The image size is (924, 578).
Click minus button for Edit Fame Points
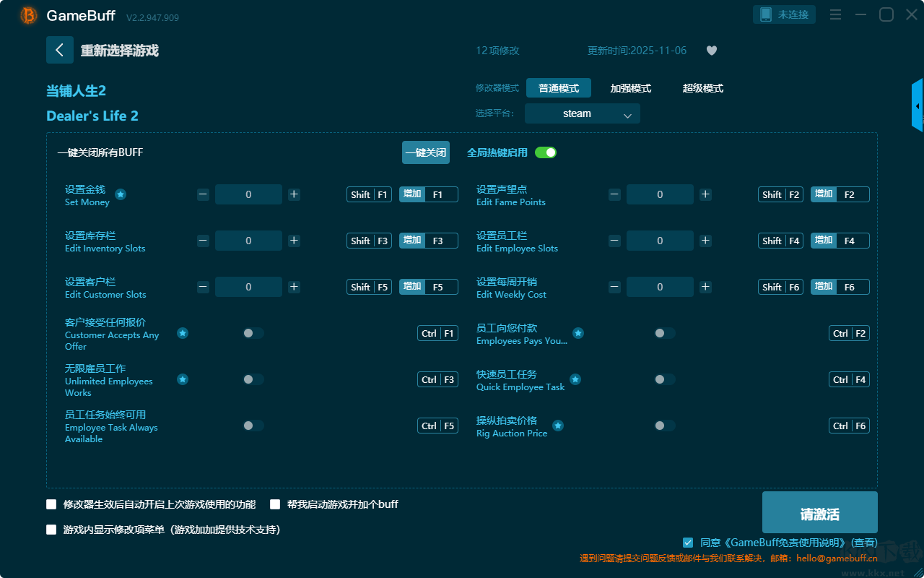click(614, 194)
